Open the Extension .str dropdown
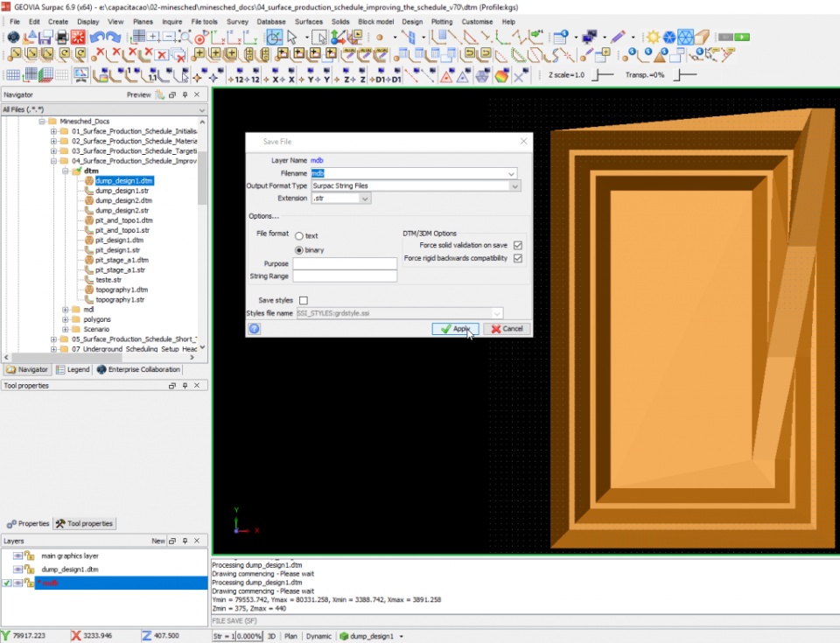The height and width of the screenshot is (643, 840). (x=365, y=199)
